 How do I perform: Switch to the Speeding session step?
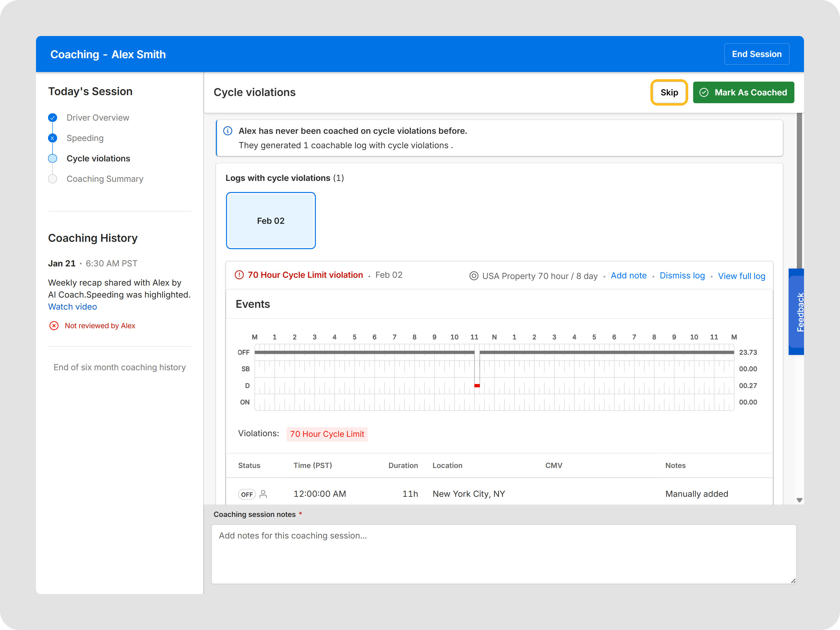tap(85, 138)
